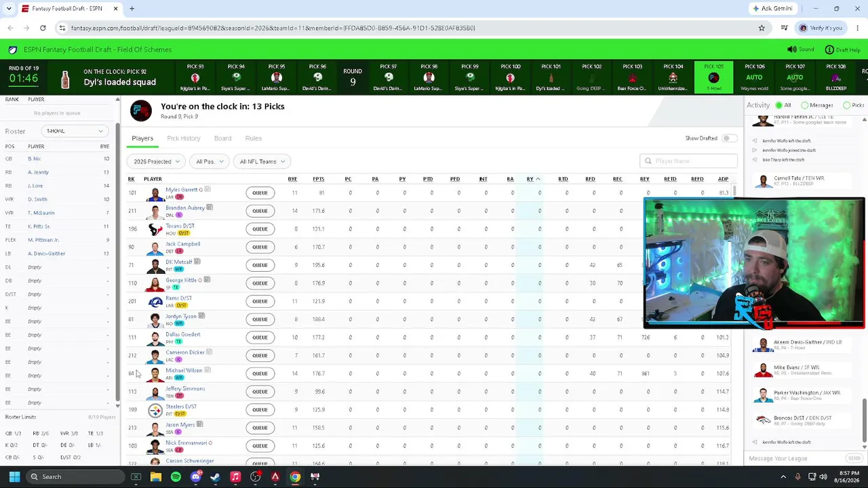868x488 pixels.
Task: Sort the table by the ADP column
Action: click(x=723, y=179)
